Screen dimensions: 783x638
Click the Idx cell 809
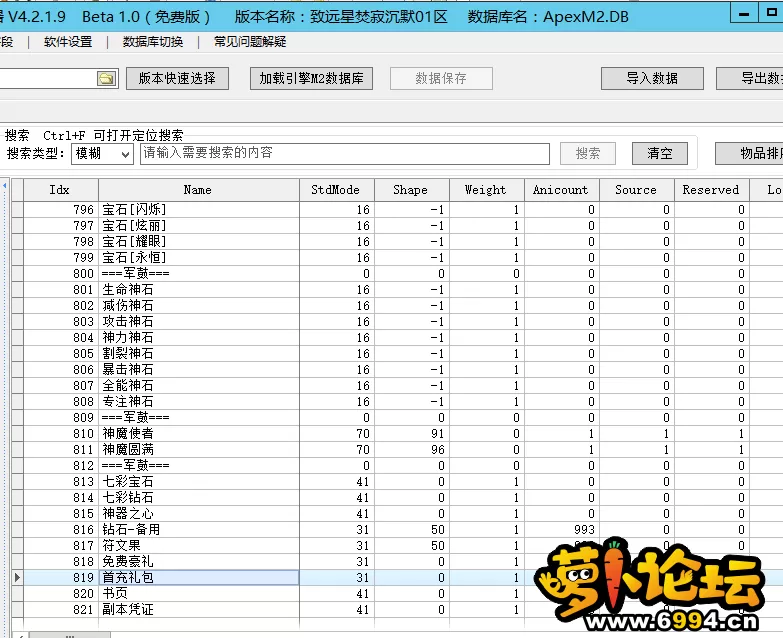click(x=61, y=417)
